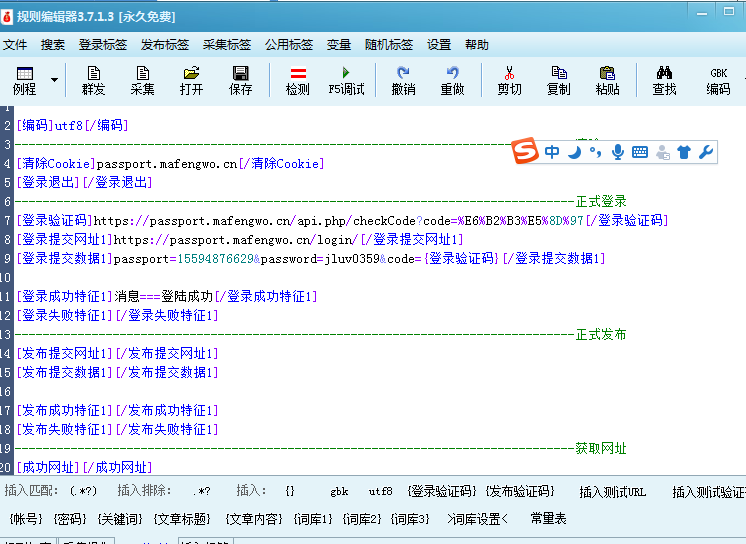The image size is (746, 544).
Task: Click the [成功网址] opening tag
Action: [49, 467]
